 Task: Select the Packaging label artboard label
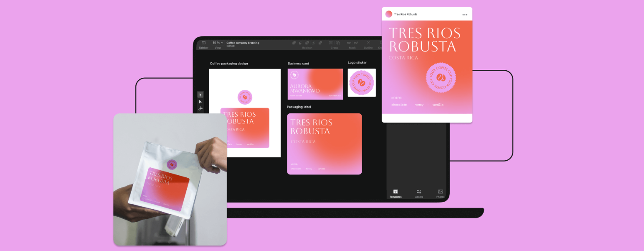[299, 107]
